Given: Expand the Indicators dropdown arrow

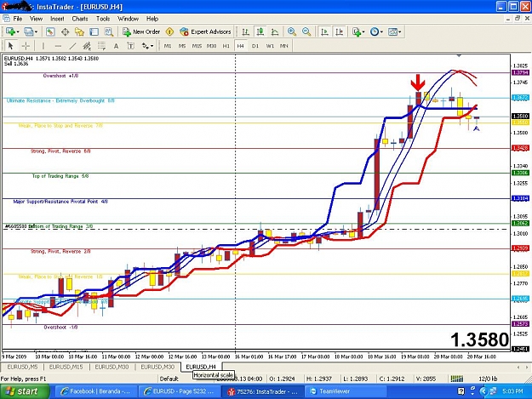Looking at the screenshot, I should [x=363, y=31].
